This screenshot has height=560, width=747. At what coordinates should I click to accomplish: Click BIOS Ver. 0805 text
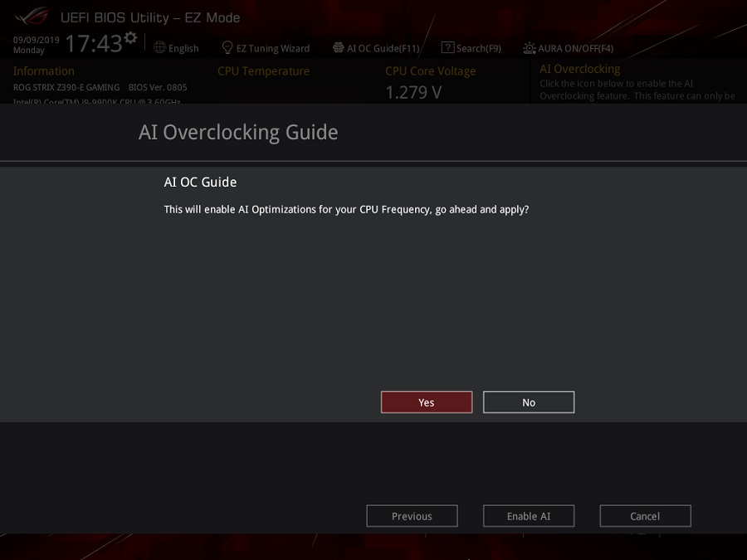click(x=158, y=88)
